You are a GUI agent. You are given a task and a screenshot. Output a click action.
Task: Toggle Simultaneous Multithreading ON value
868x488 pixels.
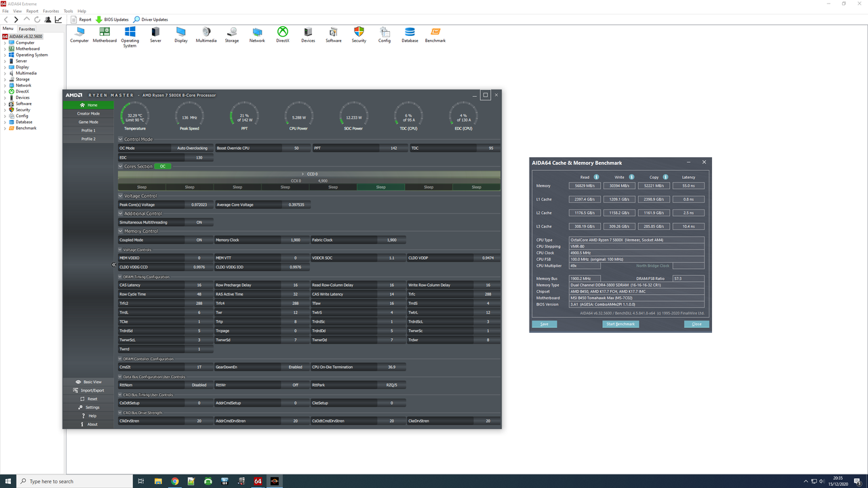pos(199,222)
